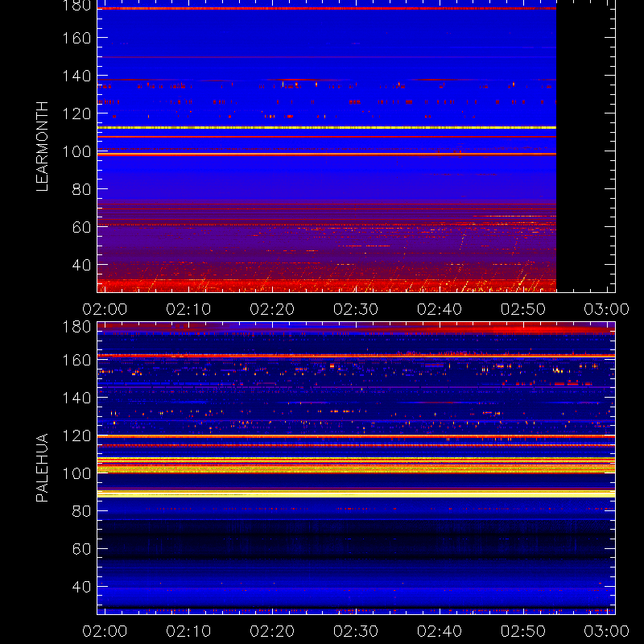Select the 140 tick label on PALEHUA plot
Viewport: 644px width, 644px height.
[76, 398]
